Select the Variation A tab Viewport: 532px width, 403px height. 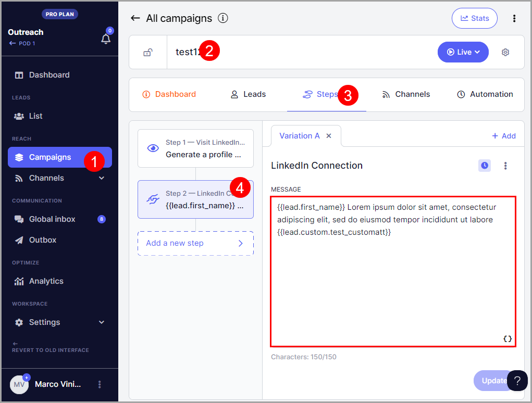[300, 136]
